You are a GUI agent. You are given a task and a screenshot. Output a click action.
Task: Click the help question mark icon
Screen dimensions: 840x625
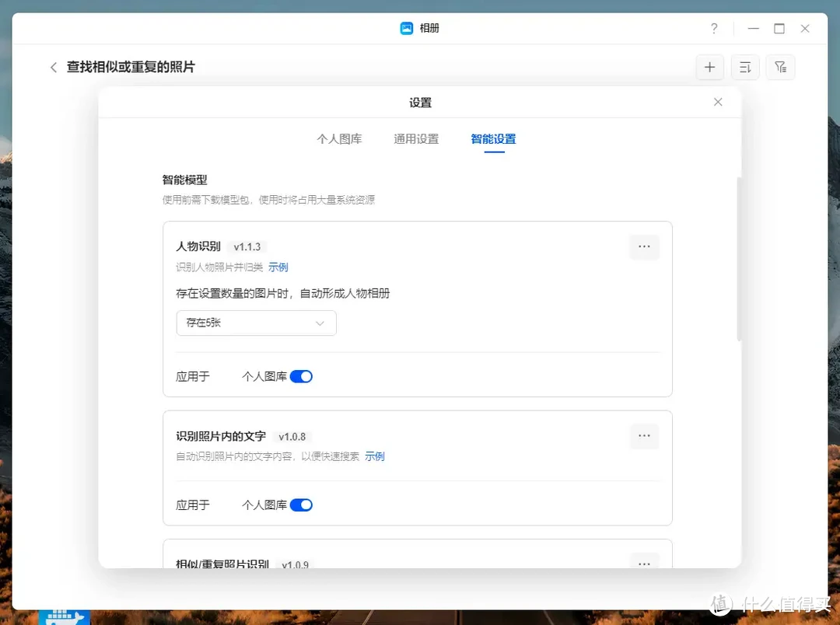click(x=713, y=28)
